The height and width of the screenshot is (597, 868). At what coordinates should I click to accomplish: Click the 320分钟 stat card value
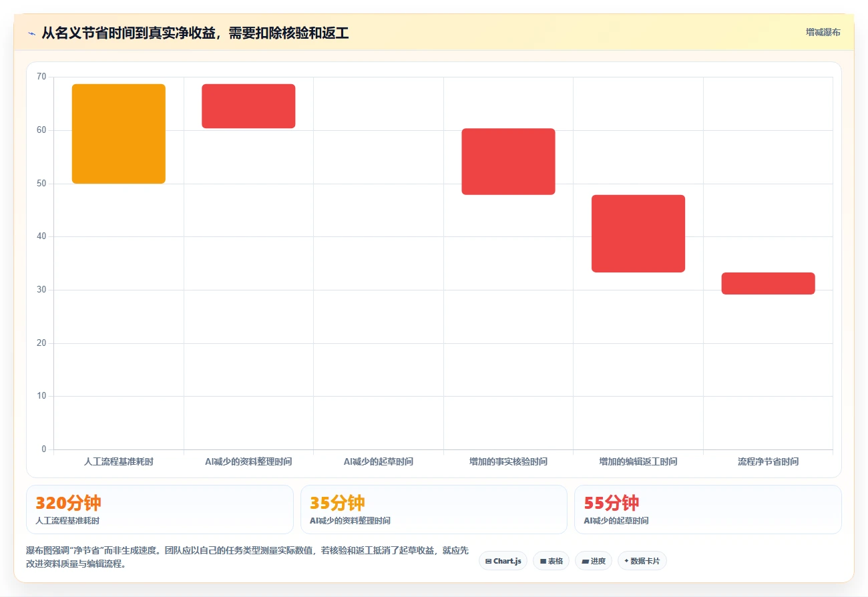click(x=68, y=503)
